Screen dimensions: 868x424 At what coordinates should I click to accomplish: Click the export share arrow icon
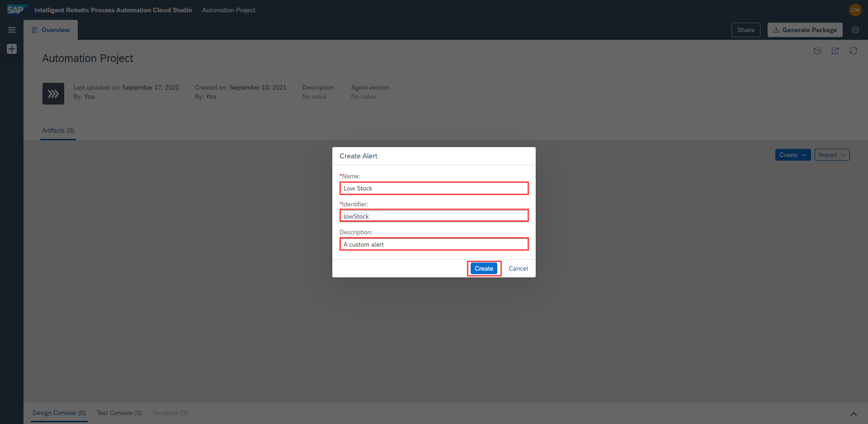pos(835,51)
